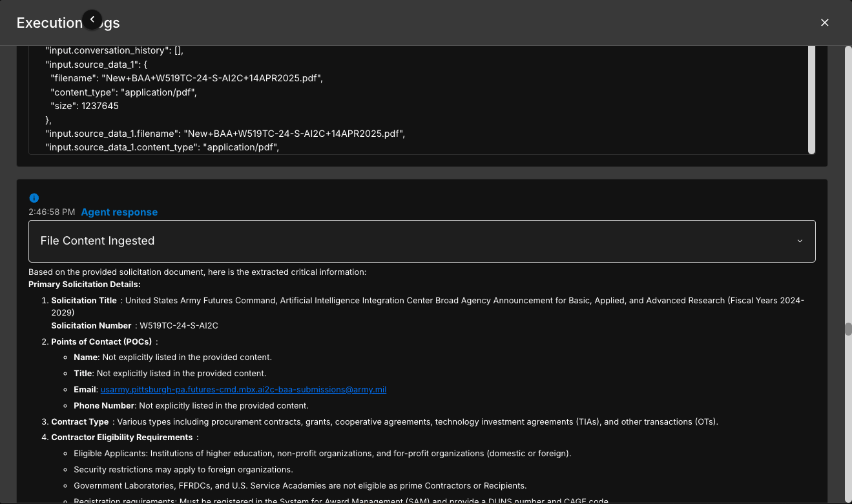This screenshot has width=852, height=504.
Task: Click the chevron on File Content Ingested
Action: (800, 241)
